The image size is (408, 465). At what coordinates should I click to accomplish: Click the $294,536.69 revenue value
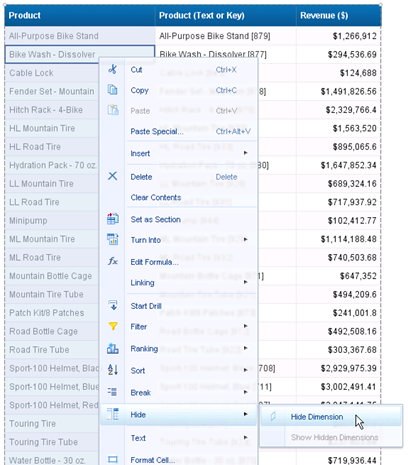coord(352,54)
